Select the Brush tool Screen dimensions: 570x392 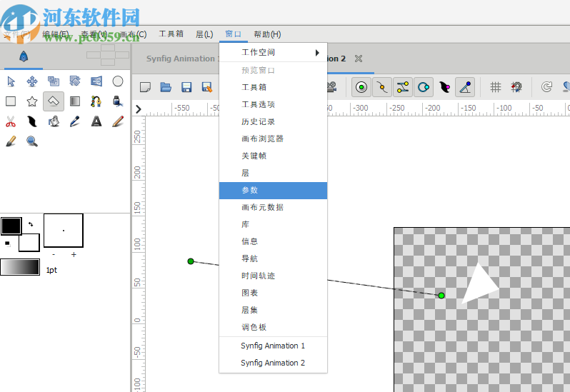pyautogui.click(x=11, y=141)
